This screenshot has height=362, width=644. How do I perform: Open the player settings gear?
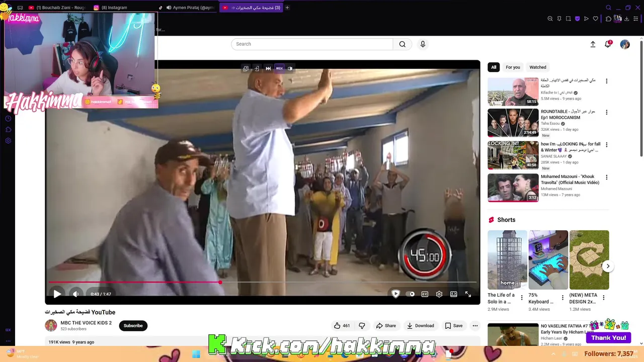(x=439, y=294)
